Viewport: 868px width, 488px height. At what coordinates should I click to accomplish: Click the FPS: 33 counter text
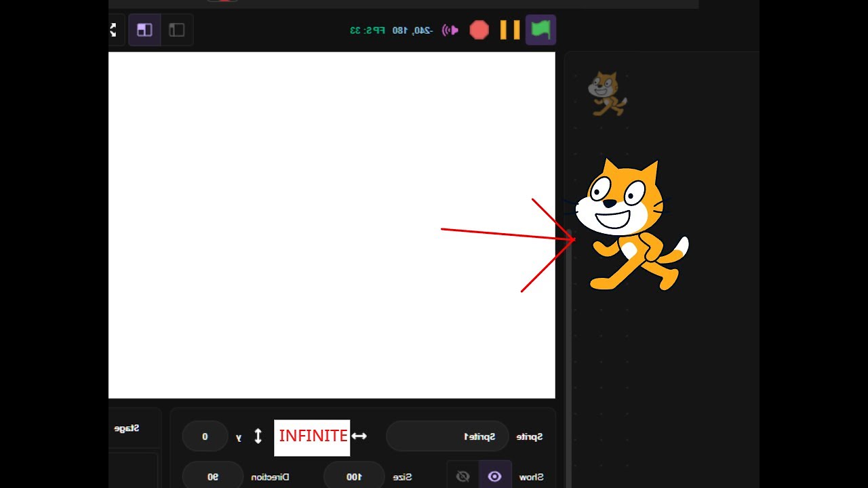coord(367,30)
